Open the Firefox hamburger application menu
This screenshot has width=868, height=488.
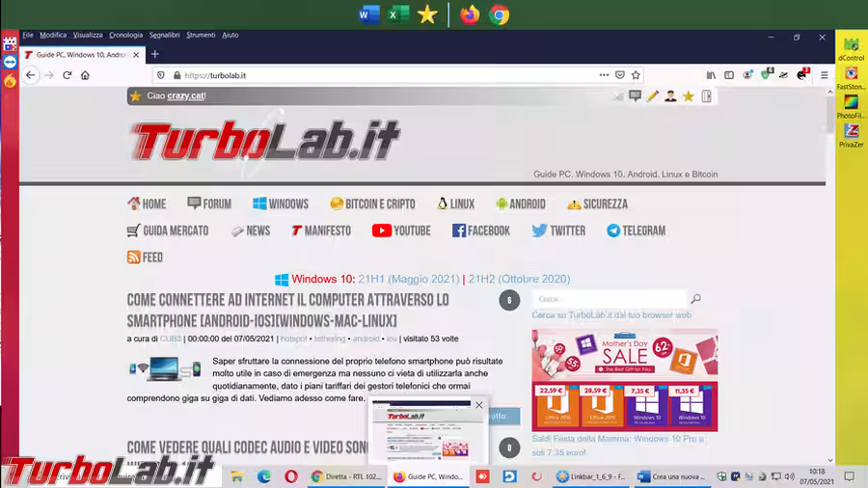pyautogui.click(x=824, y=75)
